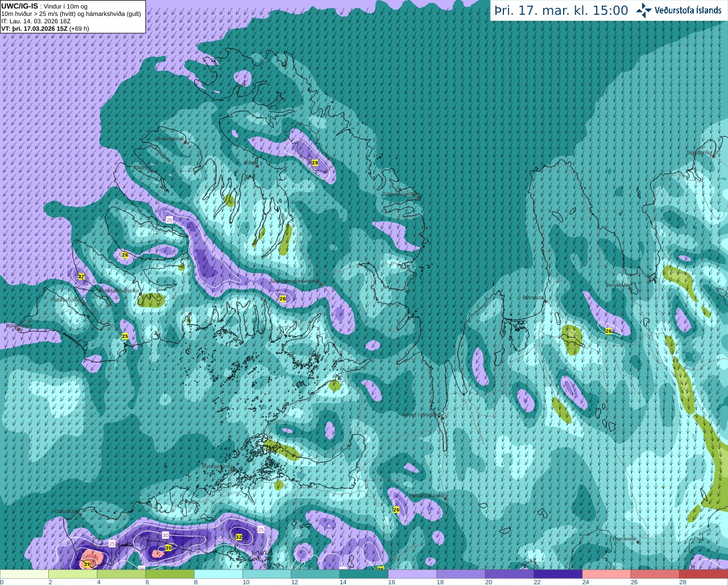Click the Hveravellir station label
This screenshot has height=586, width=728.
click(x=624, y=538)
